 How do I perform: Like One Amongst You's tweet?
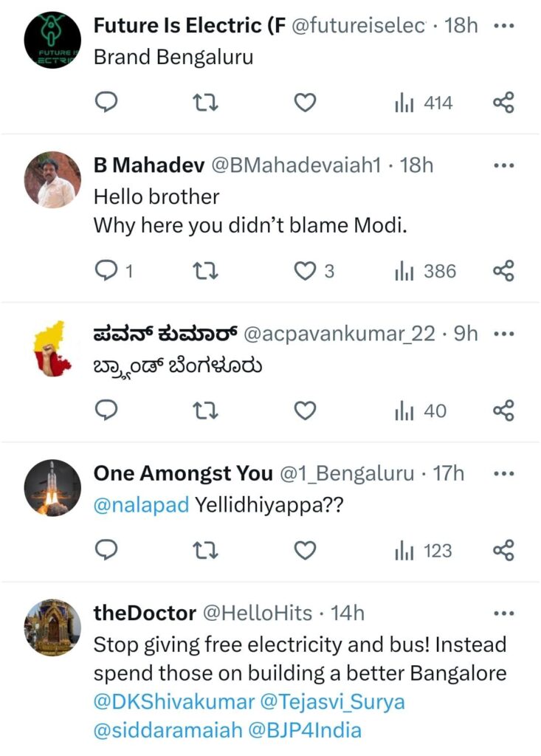tap(305, 551)
